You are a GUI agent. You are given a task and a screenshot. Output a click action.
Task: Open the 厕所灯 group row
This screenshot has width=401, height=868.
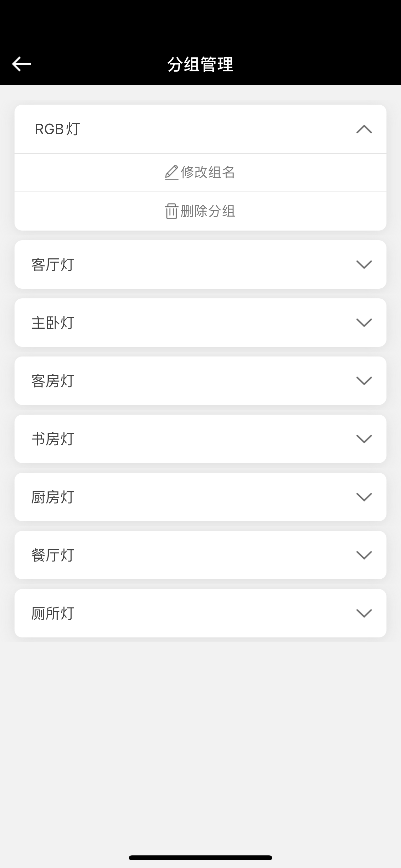(200, 613)
